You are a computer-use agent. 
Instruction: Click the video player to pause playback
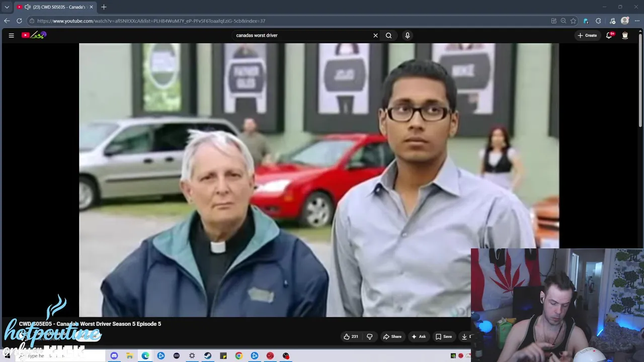(318, 180)
